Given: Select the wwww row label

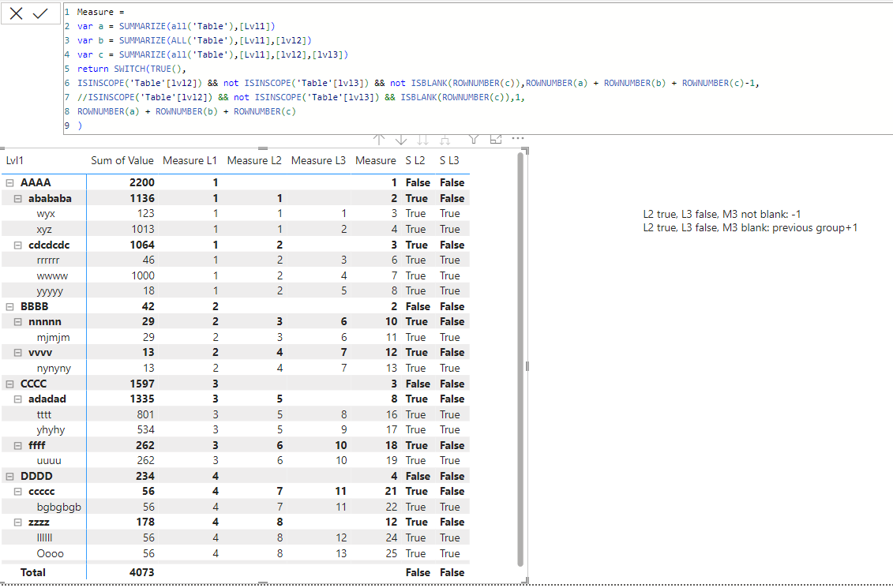Looking at the screenshot, I should (52, 275).
